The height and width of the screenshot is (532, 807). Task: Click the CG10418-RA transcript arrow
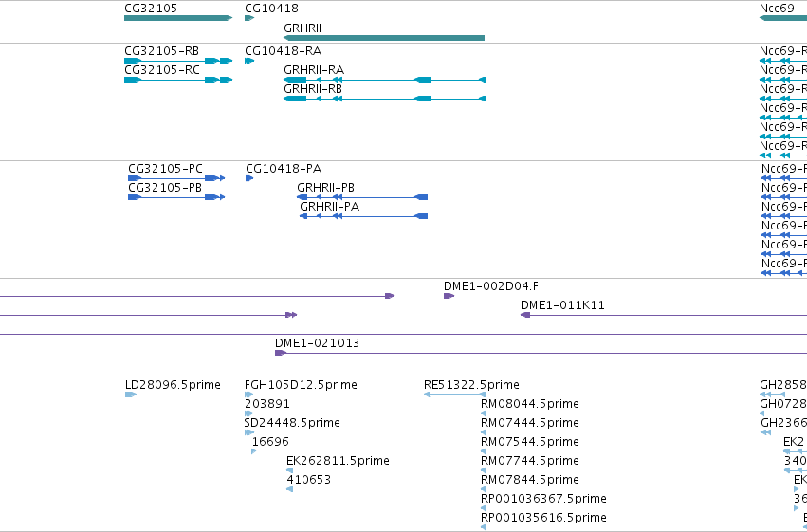(249, 61)
